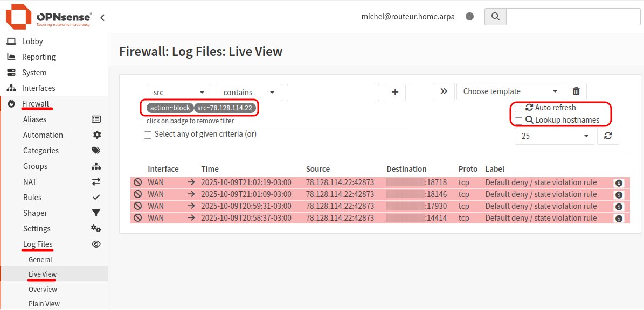Click the plus icon to add the filter

pos(394,92)
